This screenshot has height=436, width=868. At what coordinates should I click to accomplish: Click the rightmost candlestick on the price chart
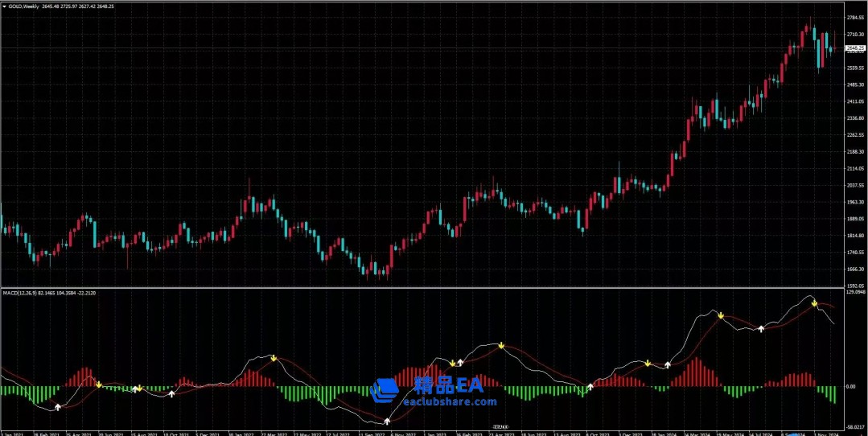point(834,44)
